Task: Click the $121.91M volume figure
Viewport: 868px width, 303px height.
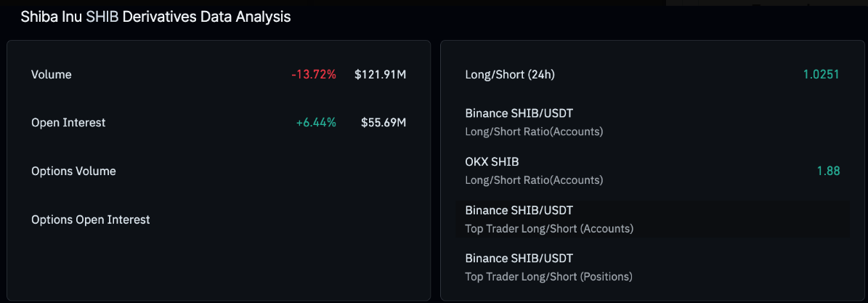Action: 380,74
